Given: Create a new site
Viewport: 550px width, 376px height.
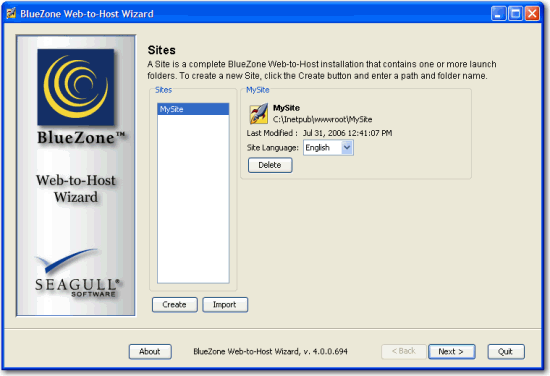Looking at the screenshot, I should 175,304.
